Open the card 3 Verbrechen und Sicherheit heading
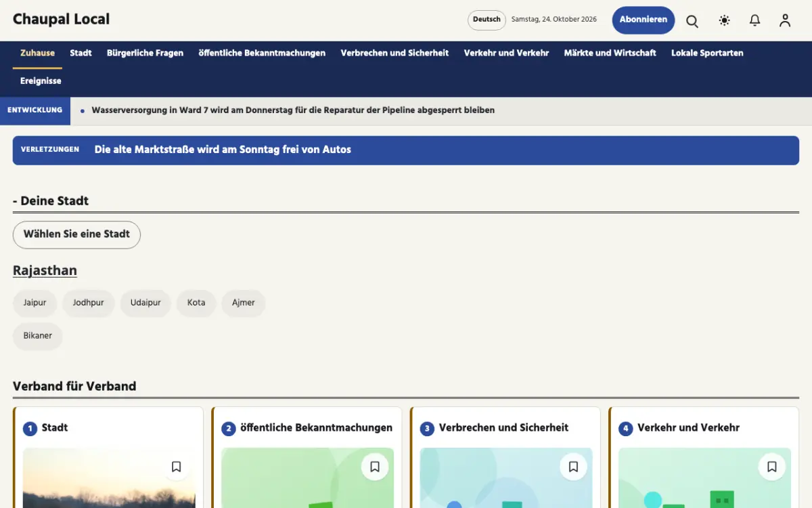Image resolution: width=812 pixels, height=508 pixels. pos(503,428)
